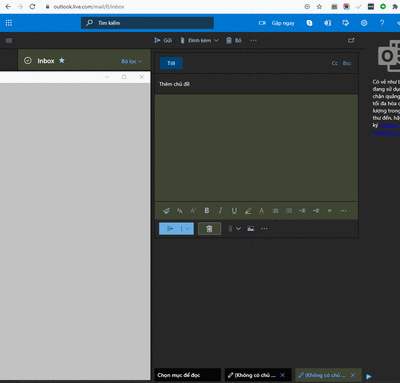Open more options in the top command bar
The width and height of the screenshot is (400, 383).
(253, 40)
